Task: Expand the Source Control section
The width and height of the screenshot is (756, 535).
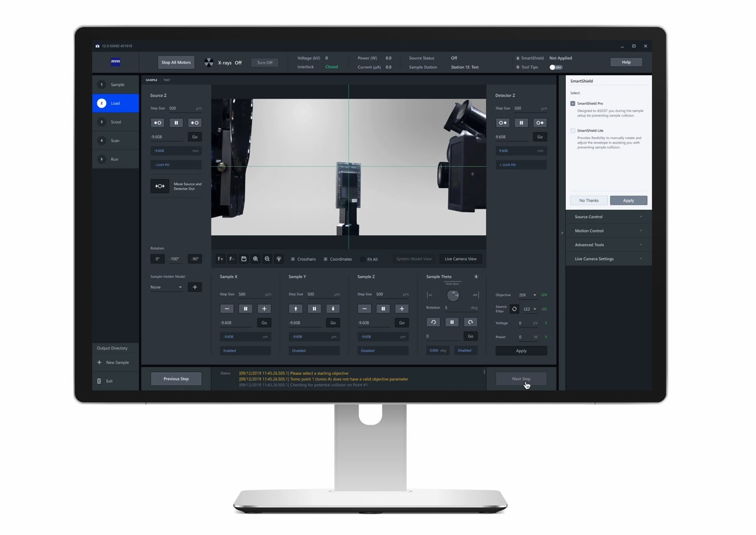Action: tap(608, 217)
